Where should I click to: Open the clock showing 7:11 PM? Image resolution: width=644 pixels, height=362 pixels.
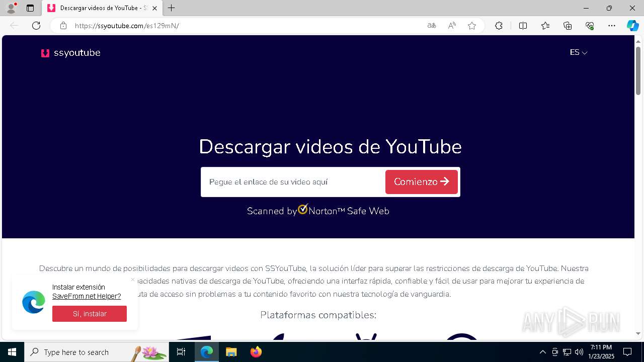[601, 352]
